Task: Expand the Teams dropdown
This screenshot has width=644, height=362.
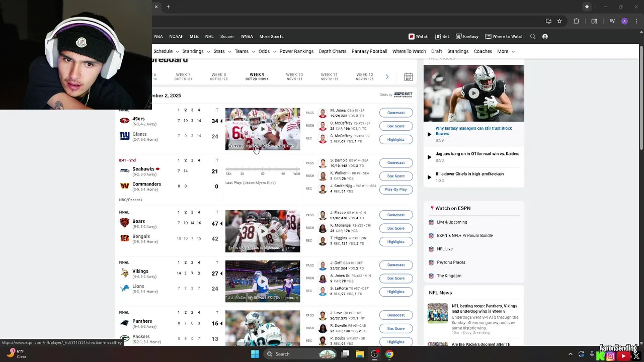Action: [253, 51]
